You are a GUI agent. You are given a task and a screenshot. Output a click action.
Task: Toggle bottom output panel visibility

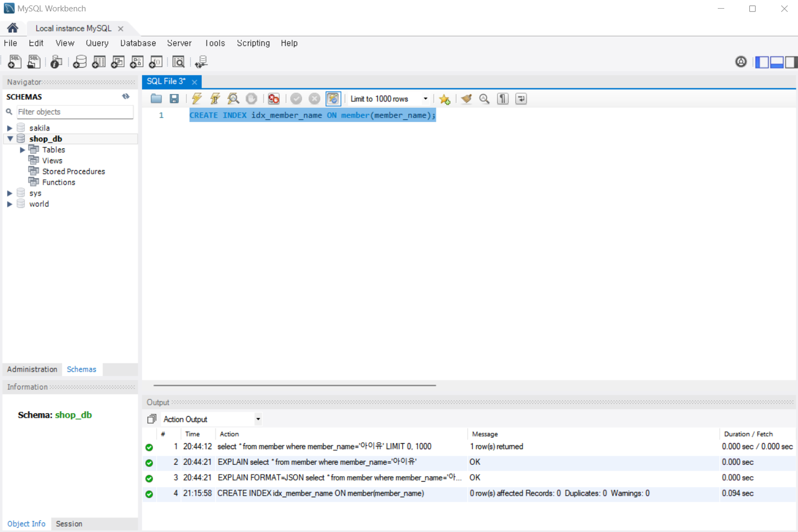(x=777, y=62)
